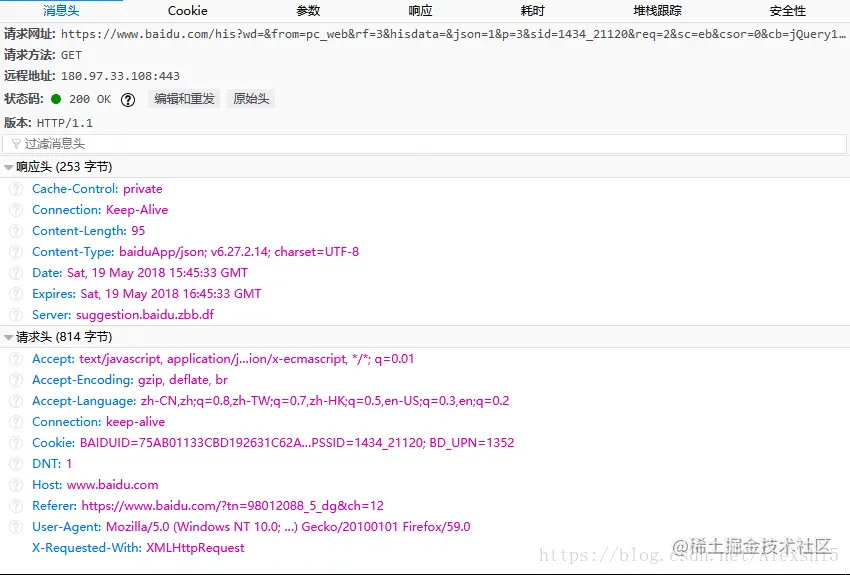Screen dimensions: 850x575
Task: Click help icon beside Referer header
Action: click(x=16, y=506)
